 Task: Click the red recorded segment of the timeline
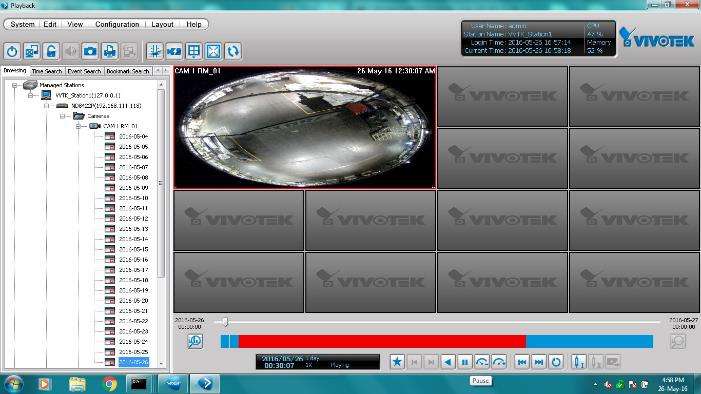coord(382,342)
